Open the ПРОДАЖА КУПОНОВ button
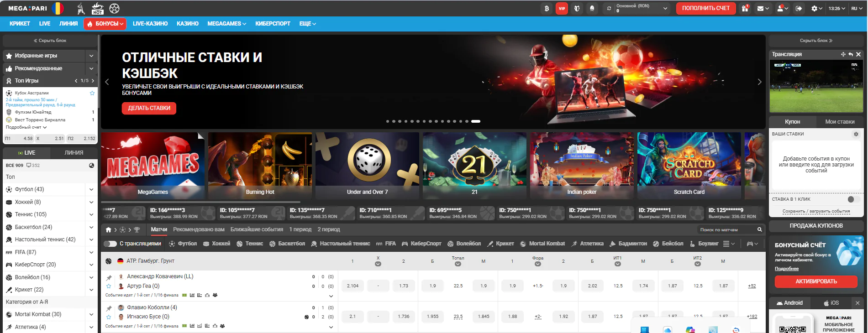868x333 pixels. [816, 226]
